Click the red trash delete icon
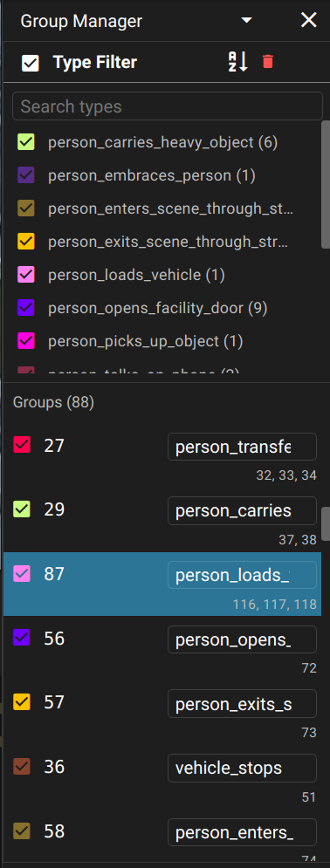Screen dimensions: 330x868 [x=268, y=61]
